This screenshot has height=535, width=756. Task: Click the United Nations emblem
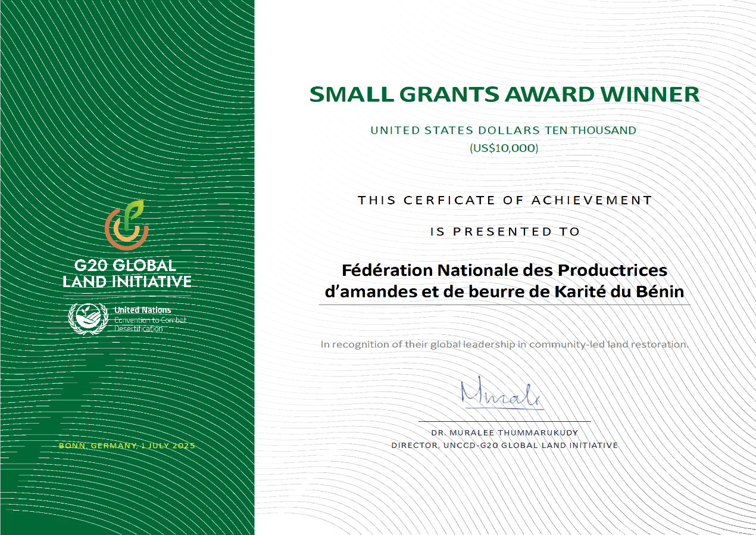point(87,319)
